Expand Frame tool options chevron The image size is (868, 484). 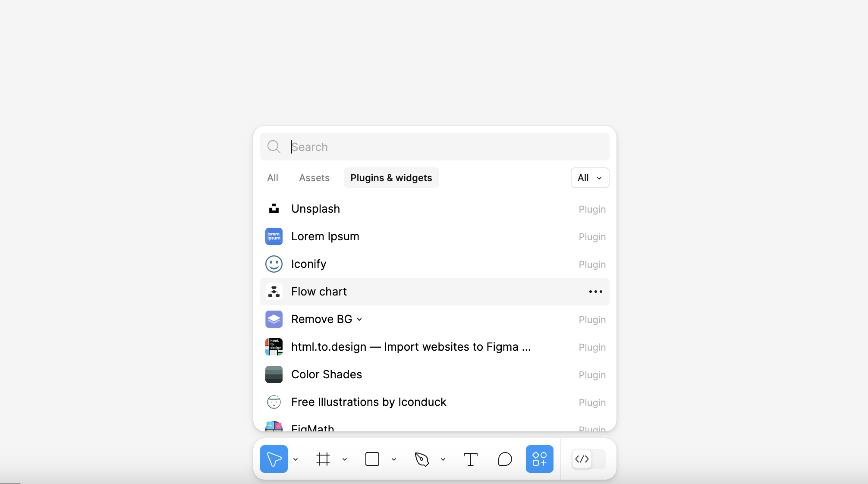tap(345, 459)
